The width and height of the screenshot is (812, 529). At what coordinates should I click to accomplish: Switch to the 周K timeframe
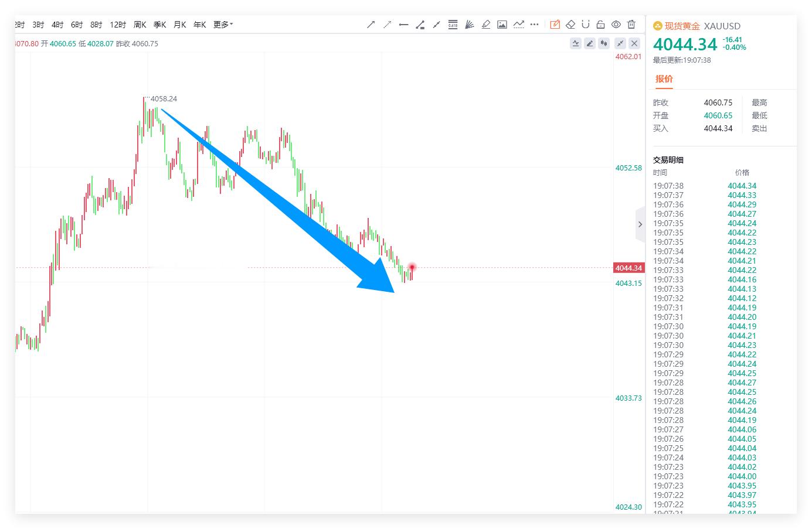click(x=140, y=25)
